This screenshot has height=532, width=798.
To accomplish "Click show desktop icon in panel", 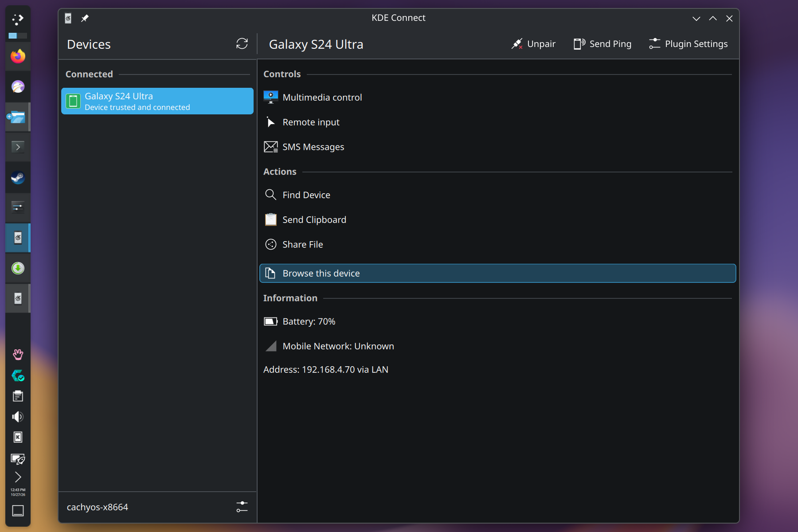I will tap(18, 511).
